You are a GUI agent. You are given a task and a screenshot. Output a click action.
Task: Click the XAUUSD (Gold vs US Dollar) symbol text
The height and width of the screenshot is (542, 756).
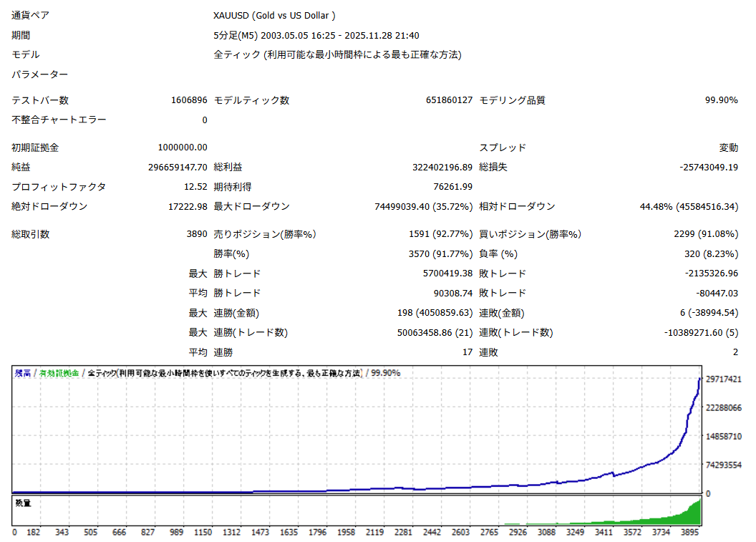274,16
